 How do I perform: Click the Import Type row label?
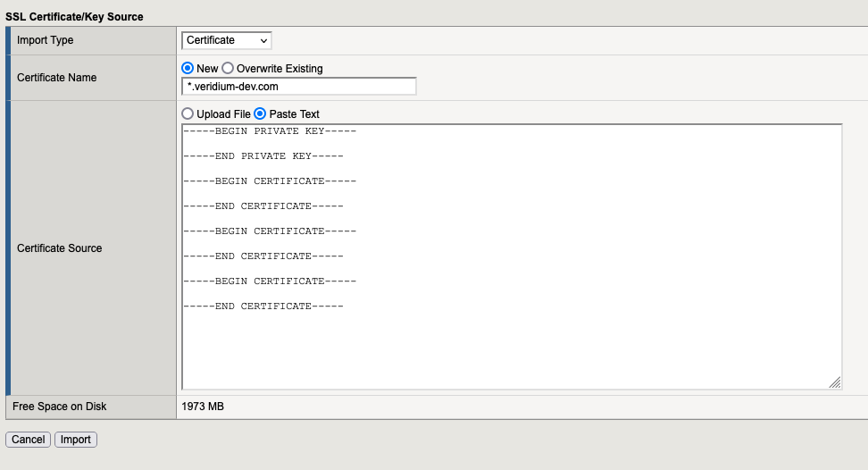pos(46,40)
